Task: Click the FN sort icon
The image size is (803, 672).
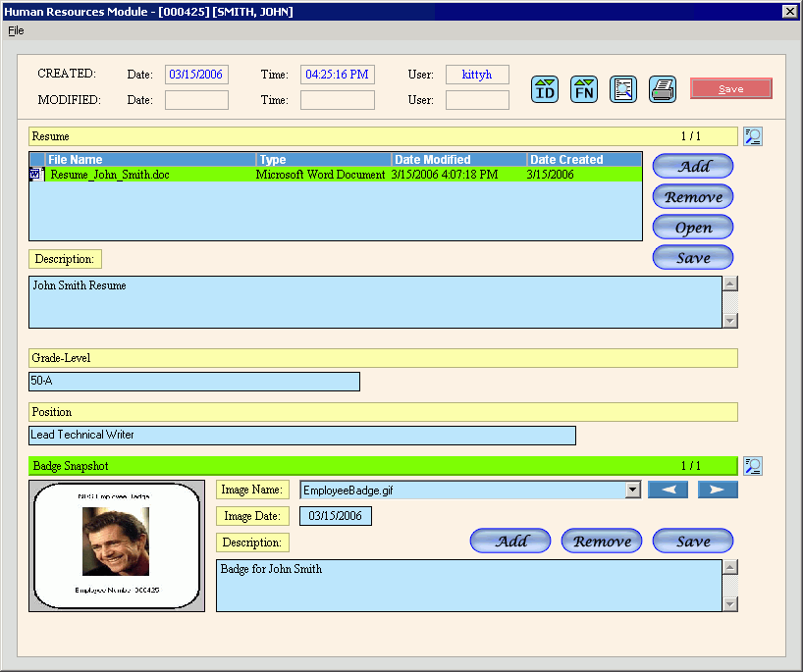Action: (x=584, y=89)
